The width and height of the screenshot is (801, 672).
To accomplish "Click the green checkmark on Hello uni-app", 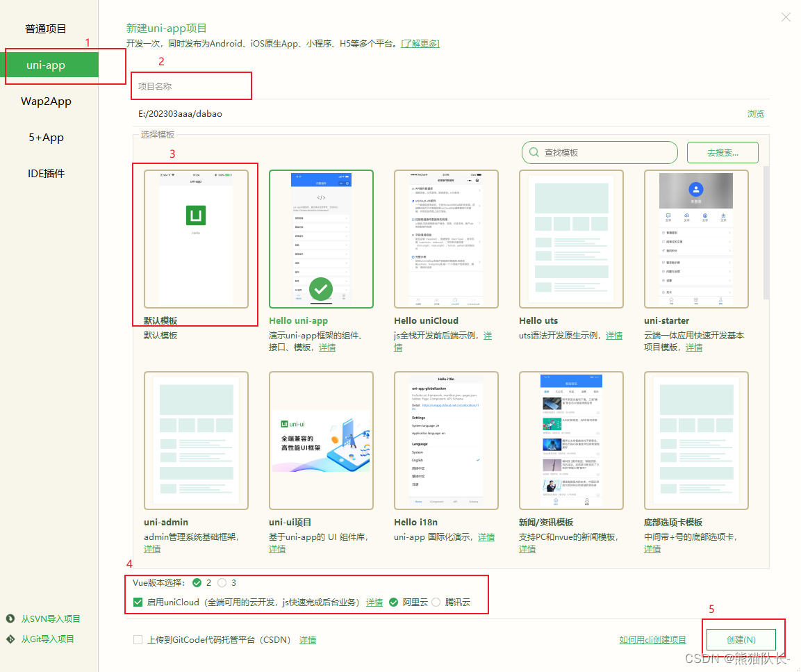I will 321,289.
